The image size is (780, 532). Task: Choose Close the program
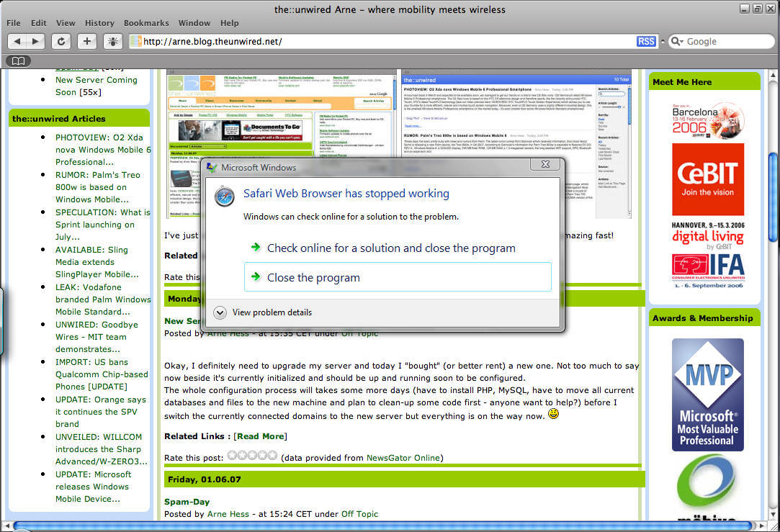[313, 277]
